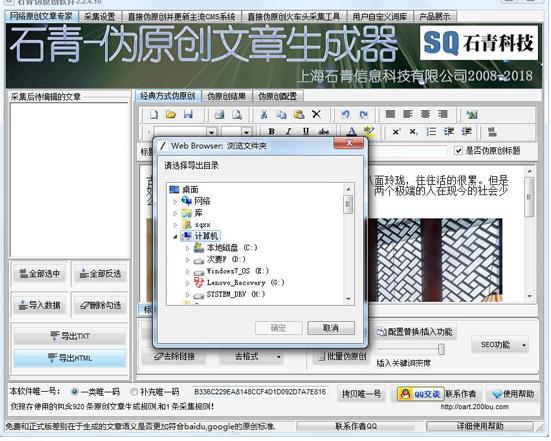Open the font name dropdown
Viewport: 551px width, 441px height.
tap(211, 132)
